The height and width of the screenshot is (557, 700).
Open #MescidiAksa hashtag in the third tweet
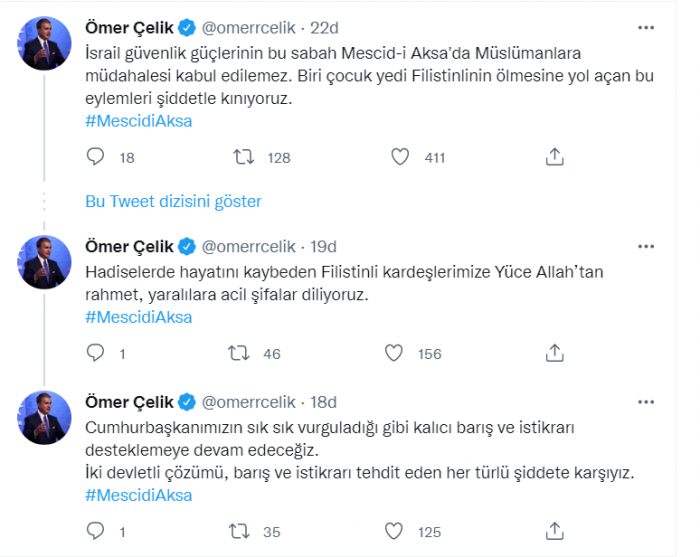coord(139,495)
